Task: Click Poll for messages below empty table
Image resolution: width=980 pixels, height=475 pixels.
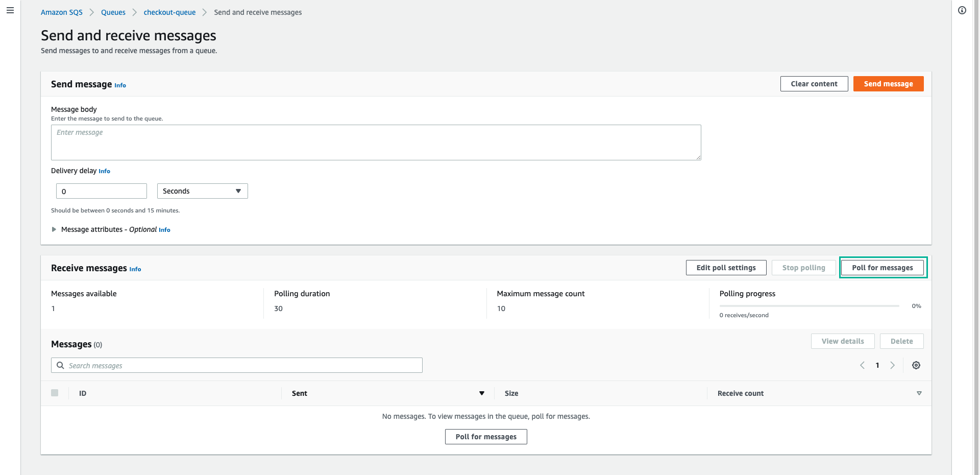Action: pyautogui.click(x=486, y=437)
